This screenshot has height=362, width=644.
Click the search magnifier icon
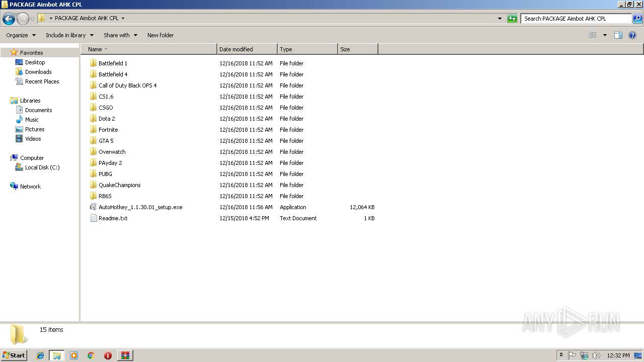[637, 19]
